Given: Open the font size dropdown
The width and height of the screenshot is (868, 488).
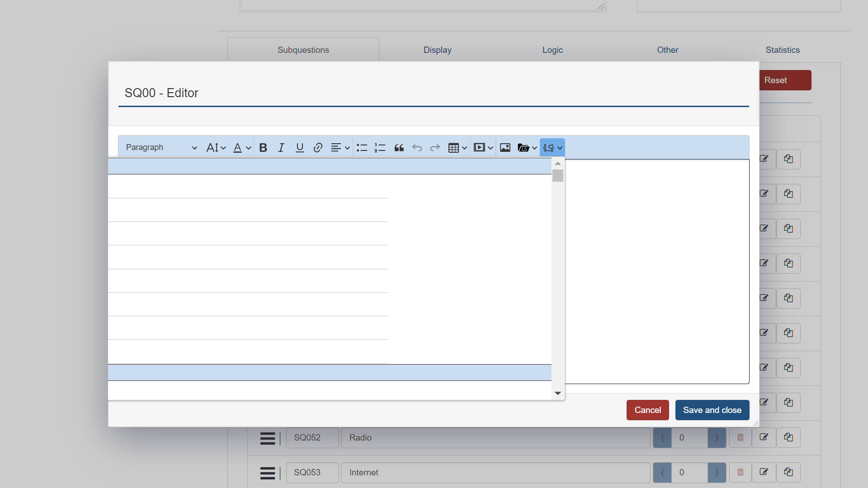Looking at the screenshot, I should tap(216, 148).
